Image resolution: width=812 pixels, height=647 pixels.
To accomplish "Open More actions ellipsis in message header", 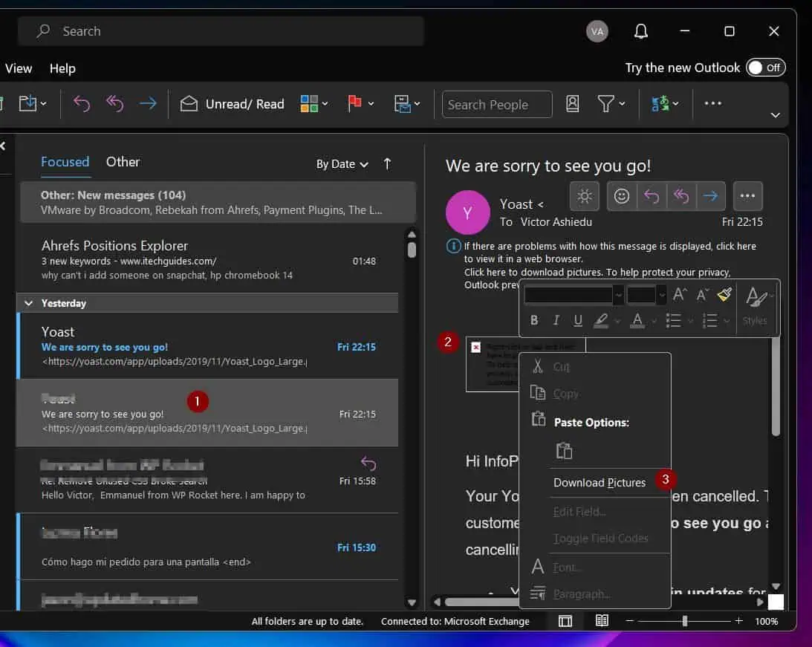I will pyautogui.click(x=747, y=196).
